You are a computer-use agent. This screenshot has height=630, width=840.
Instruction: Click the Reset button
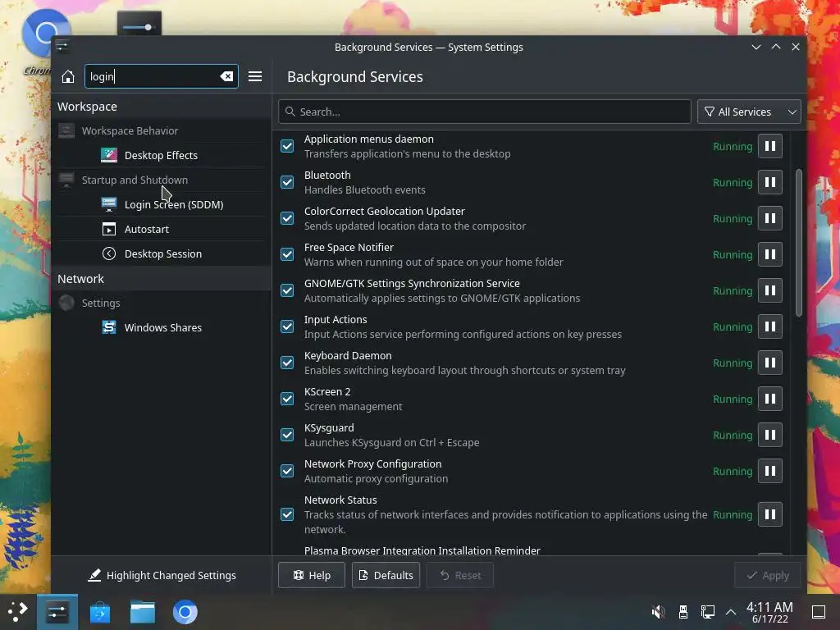coord(460,575)
